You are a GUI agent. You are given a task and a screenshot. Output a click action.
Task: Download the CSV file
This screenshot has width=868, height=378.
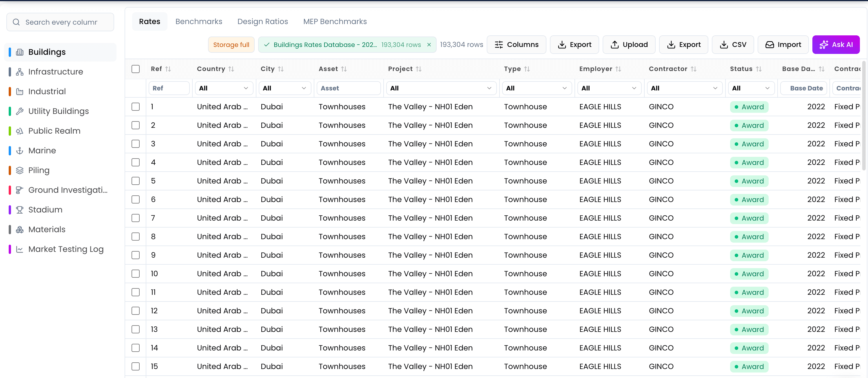[732, 45]
